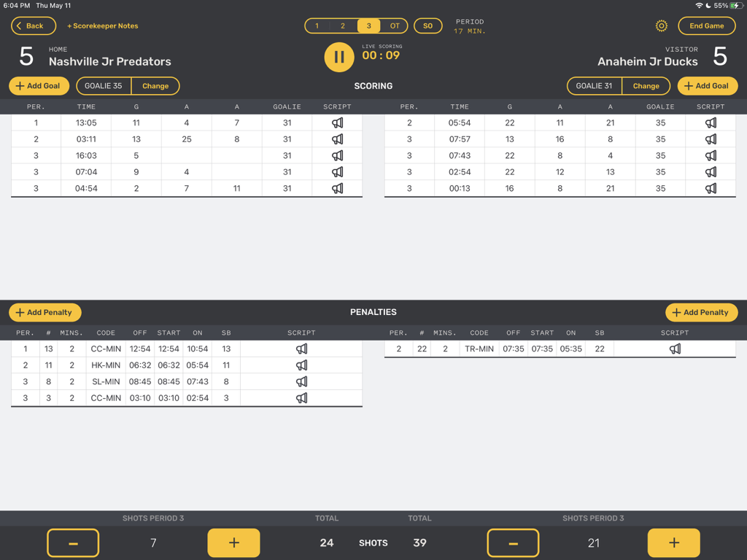Add a goal for Nashville Jr Predators
Screen dimensions: 747x560
(x=39, y=85)
